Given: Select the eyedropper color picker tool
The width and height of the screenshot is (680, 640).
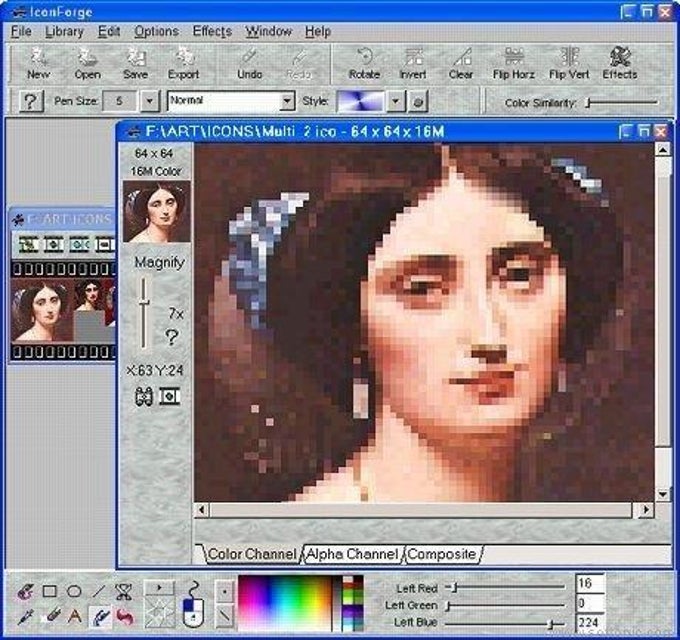Looking at the screenshot, I should (x=25, y=617).
